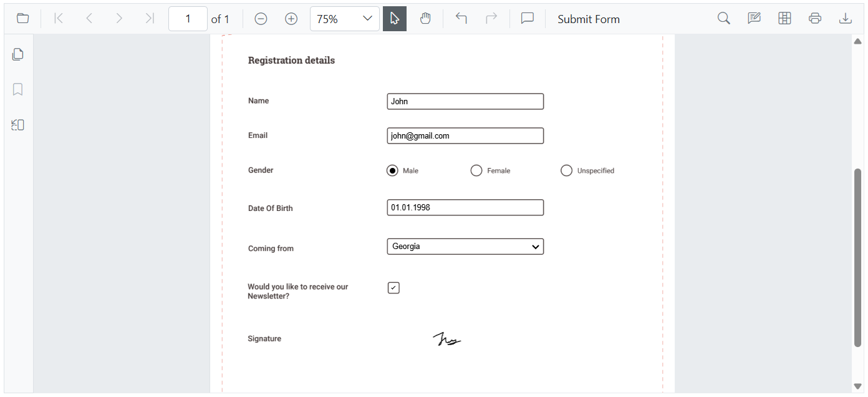Open the edit annotation toolbar

[x=755, y=19]
